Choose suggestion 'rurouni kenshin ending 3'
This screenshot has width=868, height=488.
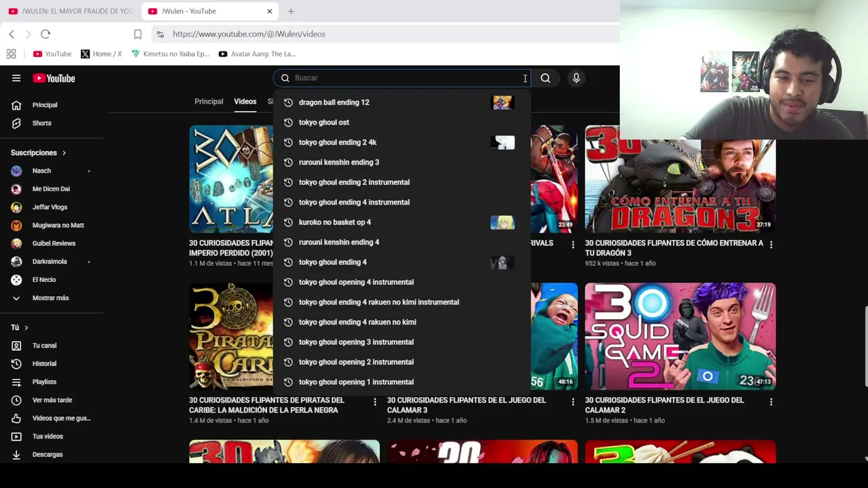[402, 163]
